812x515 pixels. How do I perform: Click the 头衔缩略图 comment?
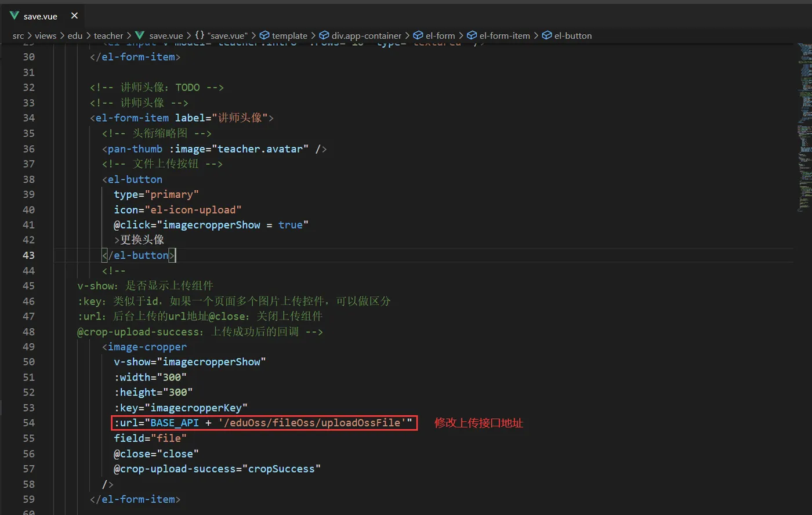(x=157, y=133)
